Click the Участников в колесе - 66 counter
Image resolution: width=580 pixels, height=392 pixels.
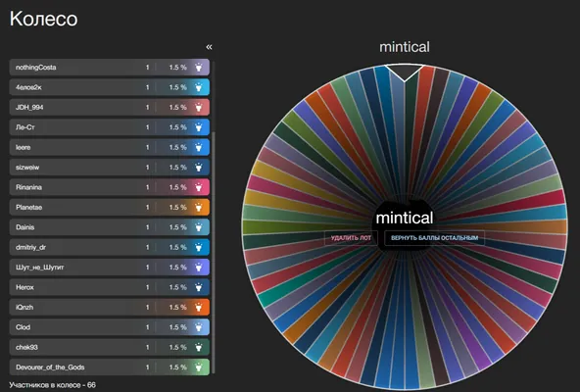point(52,385)
